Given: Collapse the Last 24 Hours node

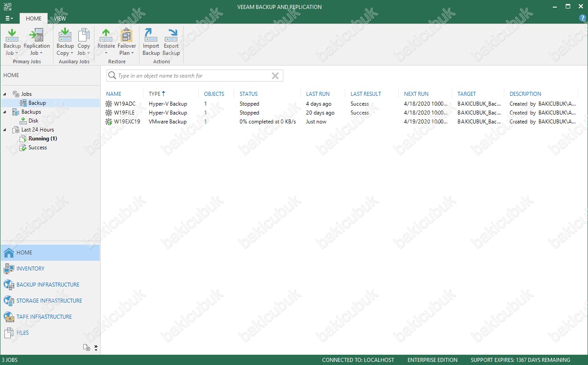Looking at the screenshot, I should click(5, 130).
